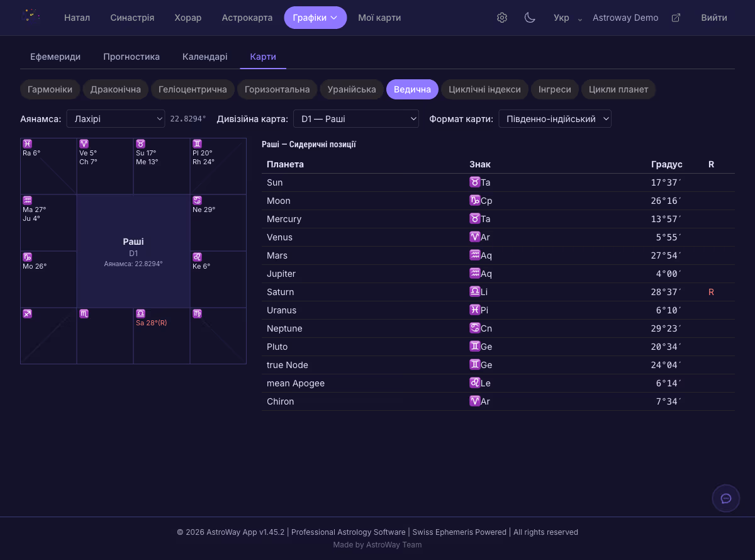Expand the Формат карти dropdown
This screenshot has height=560, width=755.
pyautogui.click(x=554, y=119)
